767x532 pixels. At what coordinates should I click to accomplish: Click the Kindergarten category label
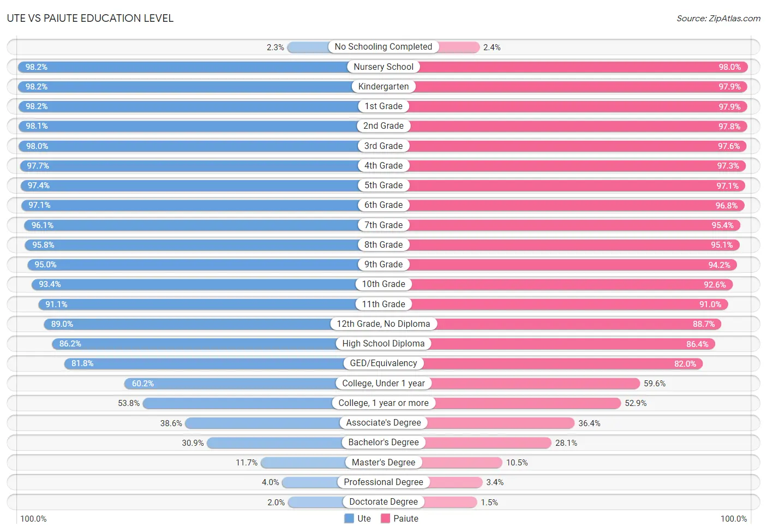pos(383,86)
